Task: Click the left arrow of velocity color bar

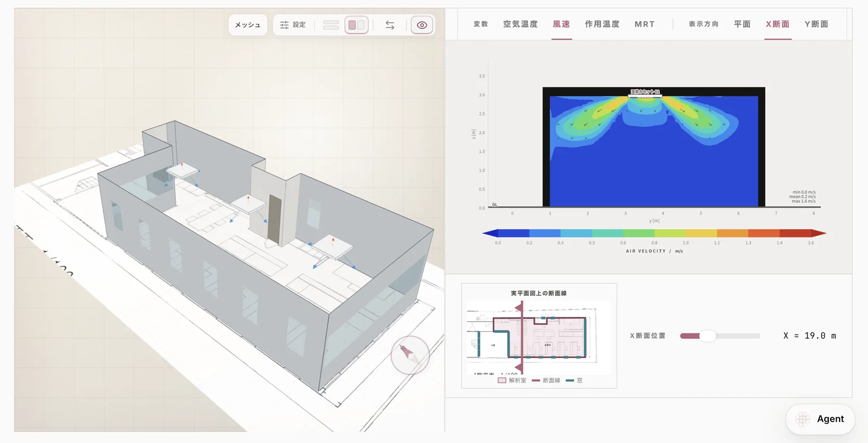Action: (490, 234)
